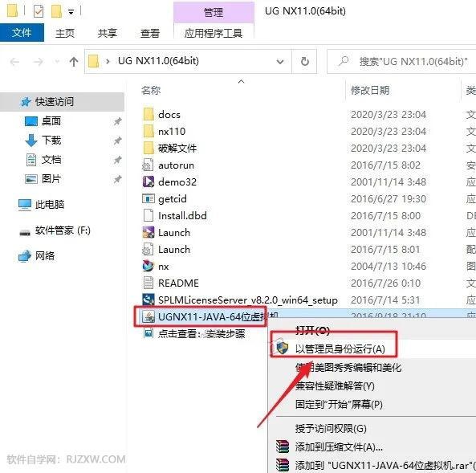Screen dimensions: 476x473
Task: Choose 打开(O) in the context menu
Action: 313,330
